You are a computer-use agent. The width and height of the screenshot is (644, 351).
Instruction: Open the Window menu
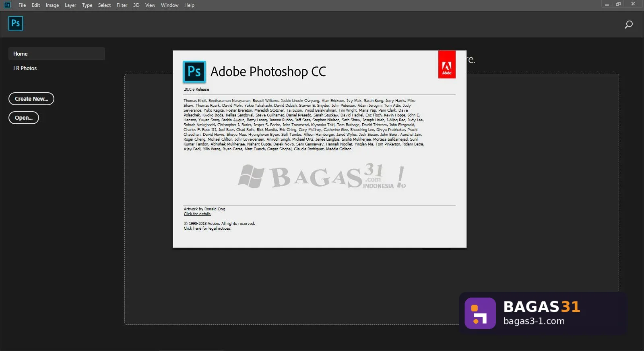click(x=170, y=5)
